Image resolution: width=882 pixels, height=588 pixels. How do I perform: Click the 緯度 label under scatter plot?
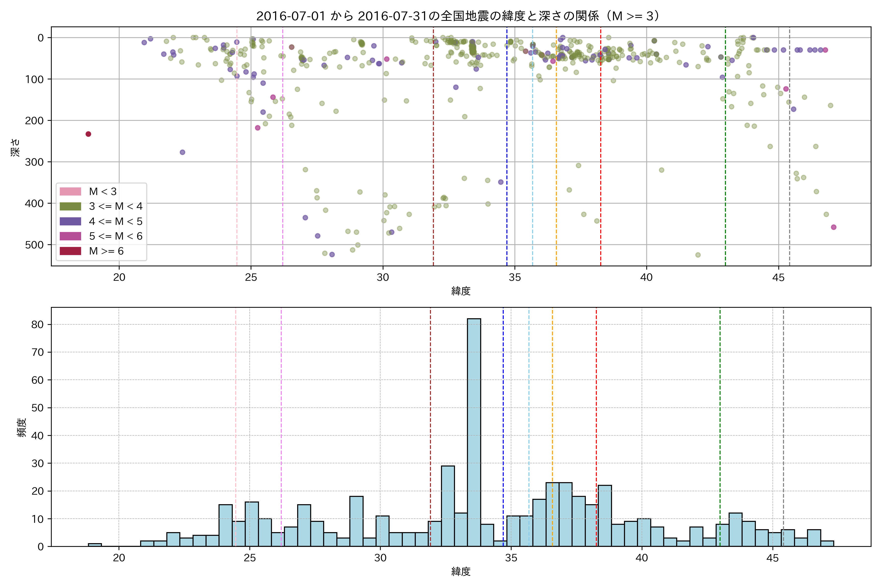click(x=461, y=291)
